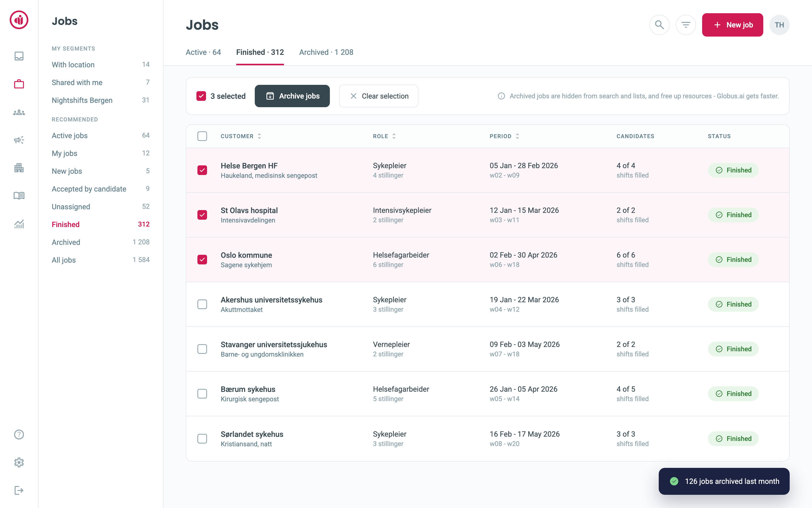Uncheck the St Olavs hospital row
Image resolution: width=812 pixels, height=508 pixels.
202,215
